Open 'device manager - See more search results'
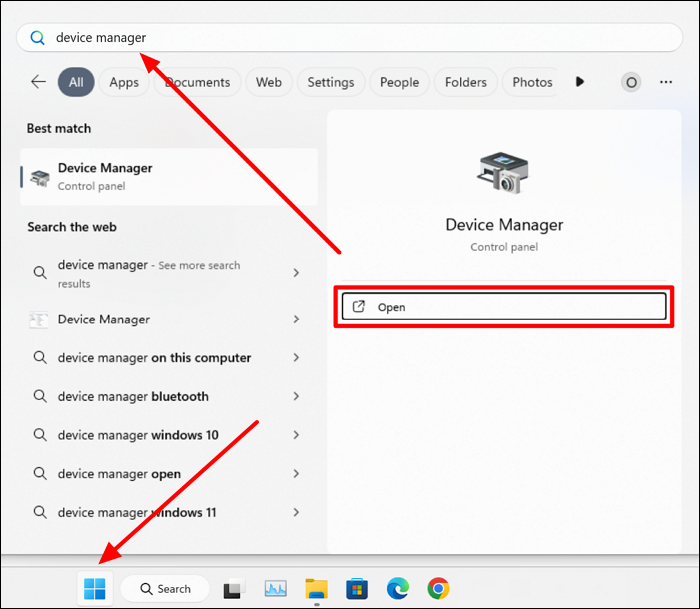This screenshot has width=700, height=609. [167, 273]
